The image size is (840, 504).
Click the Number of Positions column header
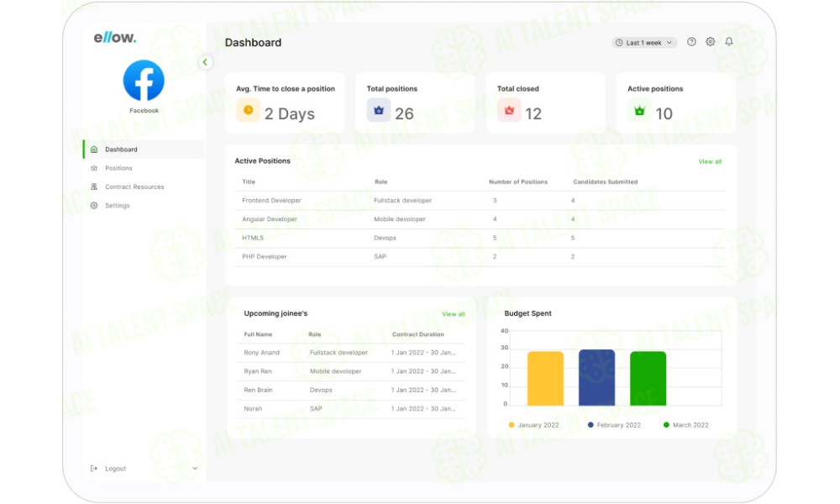point(518,182)
